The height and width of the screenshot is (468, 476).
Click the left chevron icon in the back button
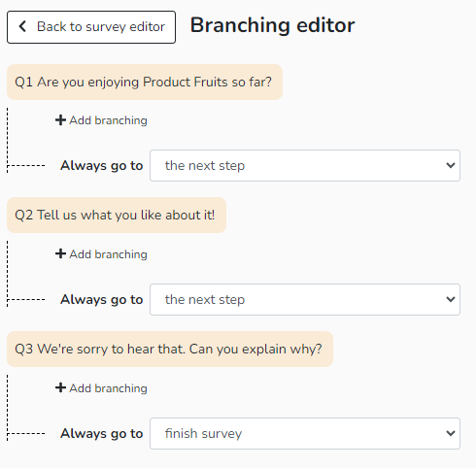tap(22, 26)
